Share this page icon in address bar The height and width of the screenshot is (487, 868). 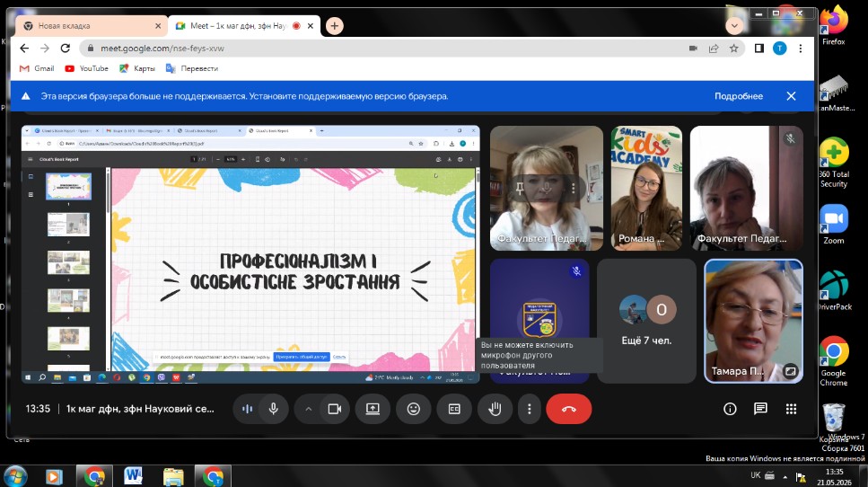714,49
